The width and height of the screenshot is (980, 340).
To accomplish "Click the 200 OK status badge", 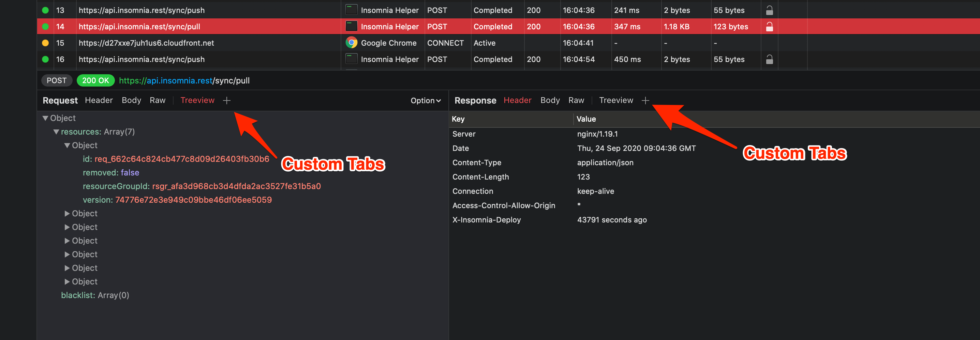I will [95, 80].
